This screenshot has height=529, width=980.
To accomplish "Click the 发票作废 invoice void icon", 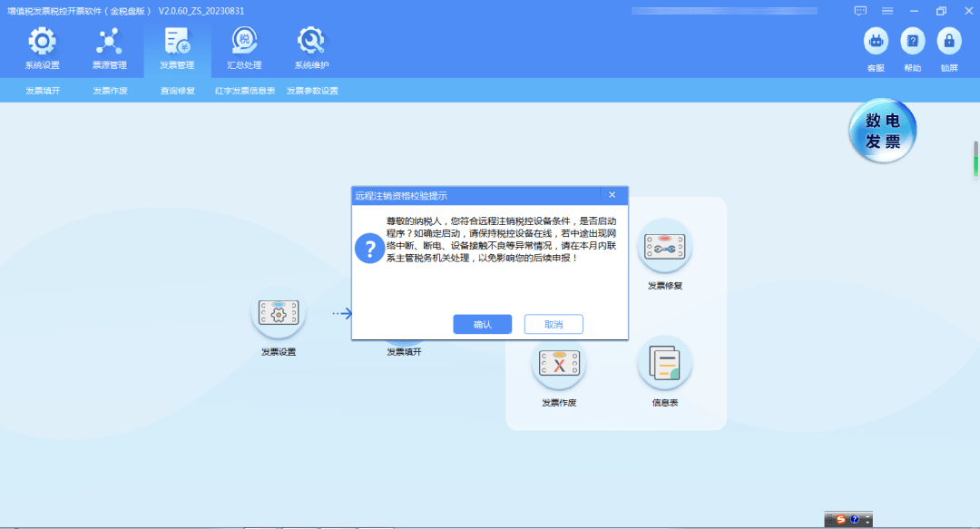I will [x=559, y=363].
